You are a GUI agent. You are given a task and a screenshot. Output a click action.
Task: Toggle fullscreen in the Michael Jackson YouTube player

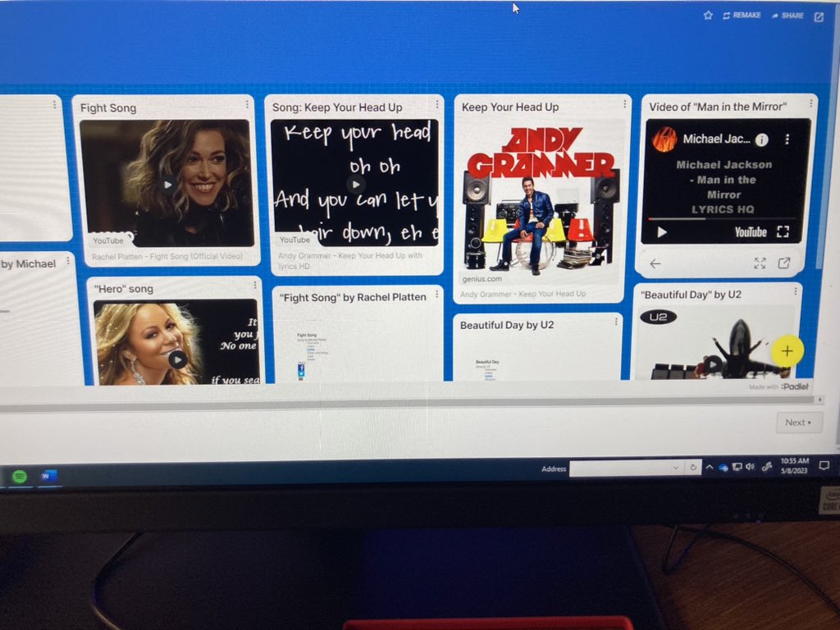(x=783, y=231)
